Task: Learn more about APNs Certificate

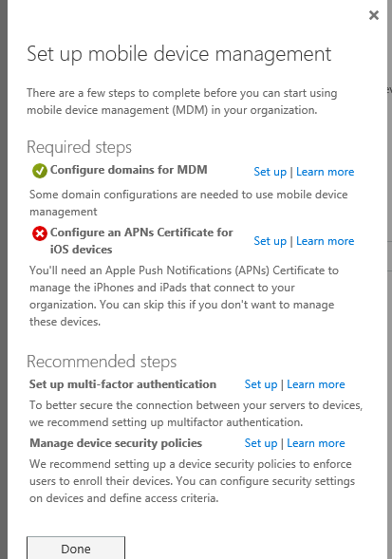Action: click(325, 241)
